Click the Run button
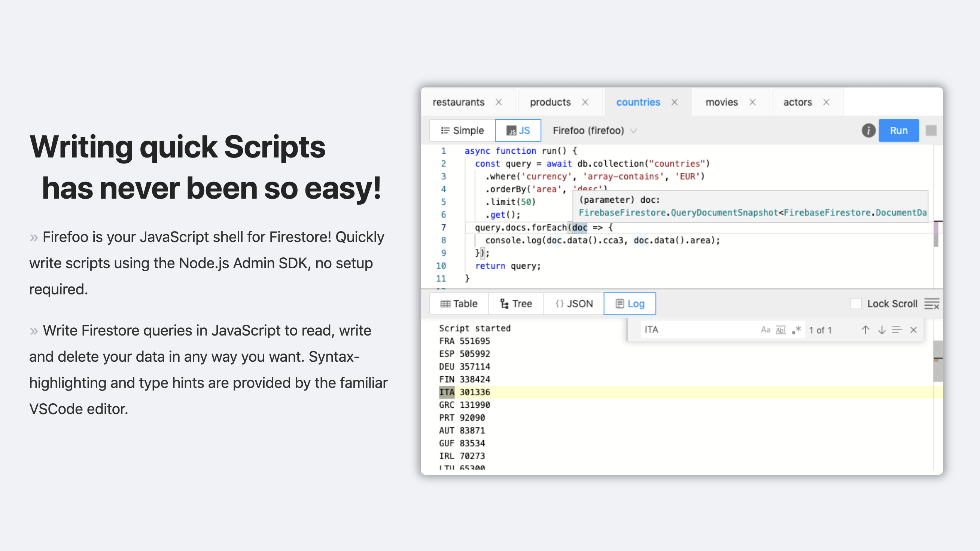Screen dimensions: 980x551 pos(899,131)
